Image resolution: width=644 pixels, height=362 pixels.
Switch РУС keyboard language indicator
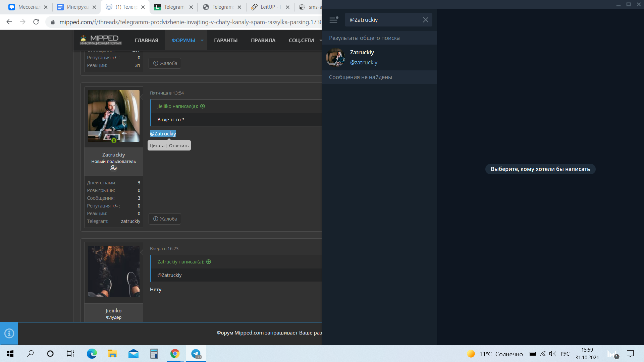[565, 354]
